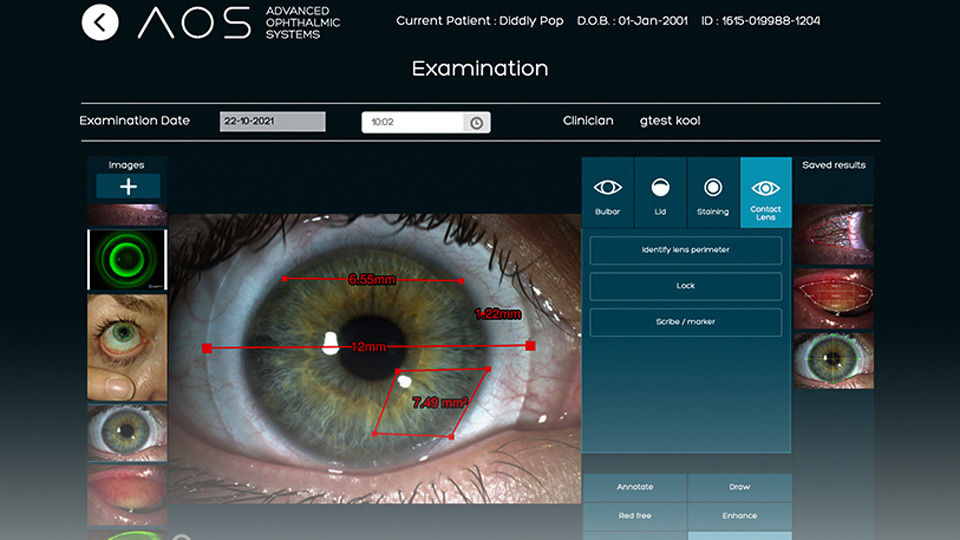Image resolution: width=960 pixels, height=540 pixels.
Task: Click the clinician name gtest kool
Action: (x=670, y=121)
